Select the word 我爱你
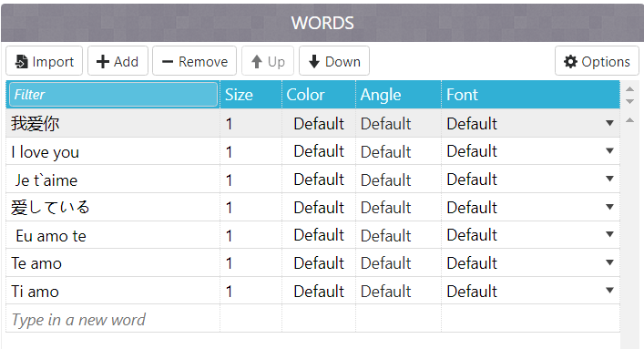Screen dimensions: 644x349 coord(36,123)
